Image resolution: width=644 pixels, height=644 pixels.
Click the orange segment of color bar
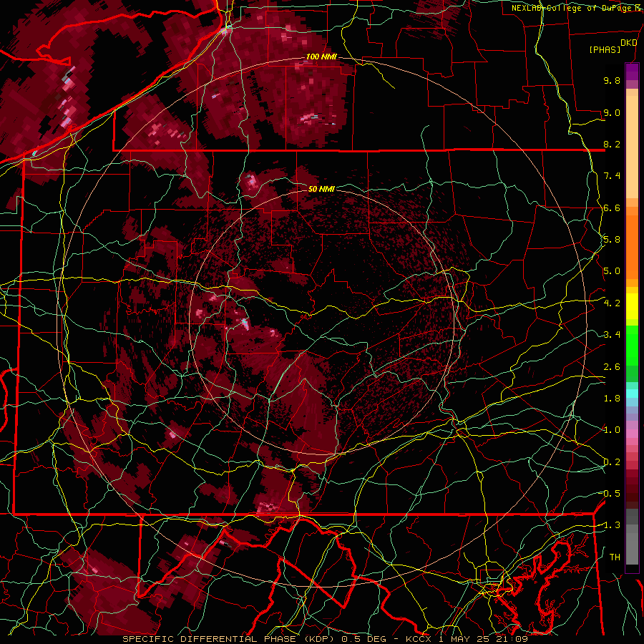pyautogui.click(x=632, y=246)
